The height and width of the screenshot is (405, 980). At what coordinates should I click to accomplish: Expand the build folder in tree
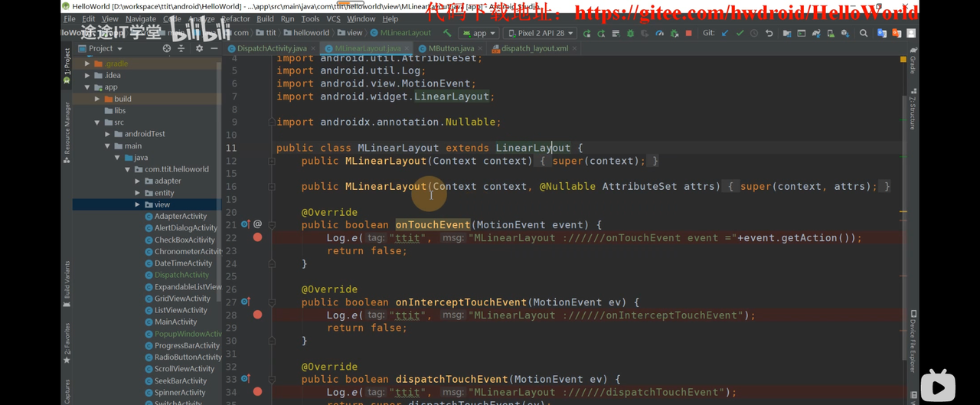(97, 99)
